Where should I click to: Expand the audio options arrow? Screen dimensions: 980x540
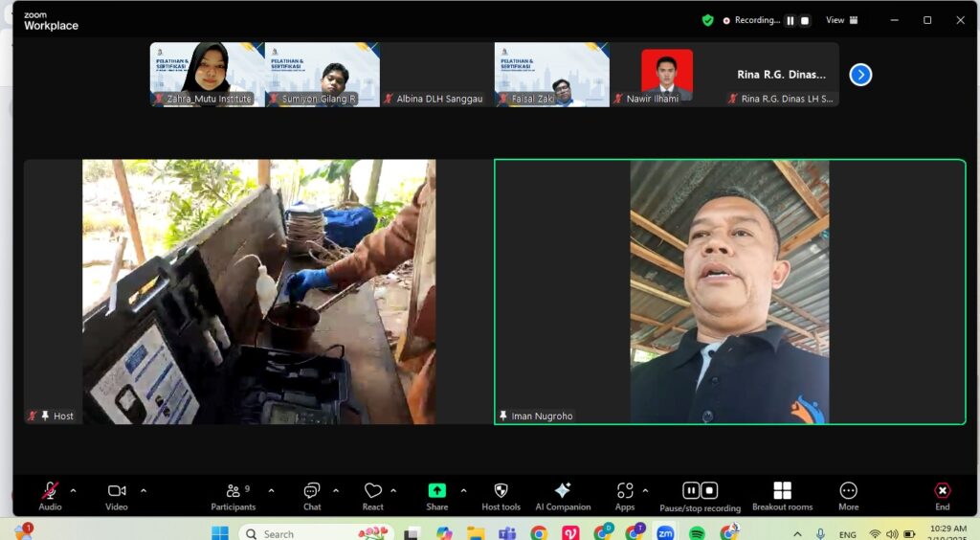(x=74, y=491)
